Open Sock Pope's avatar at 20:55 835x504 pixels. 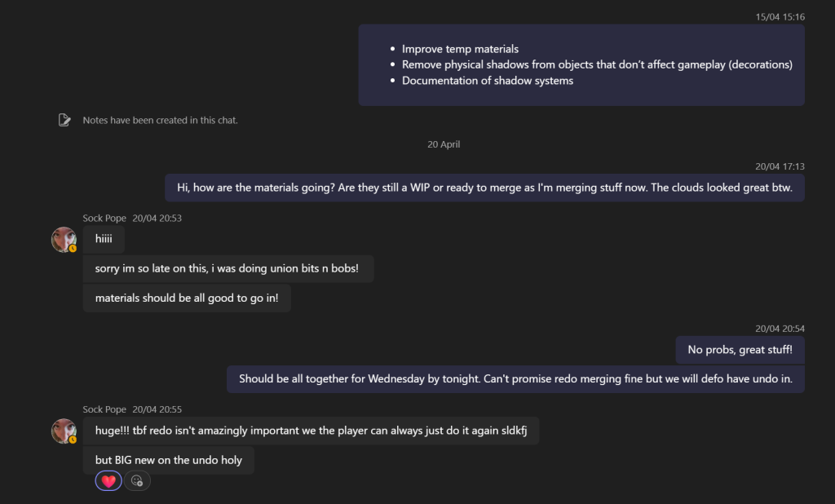point(64,431)
